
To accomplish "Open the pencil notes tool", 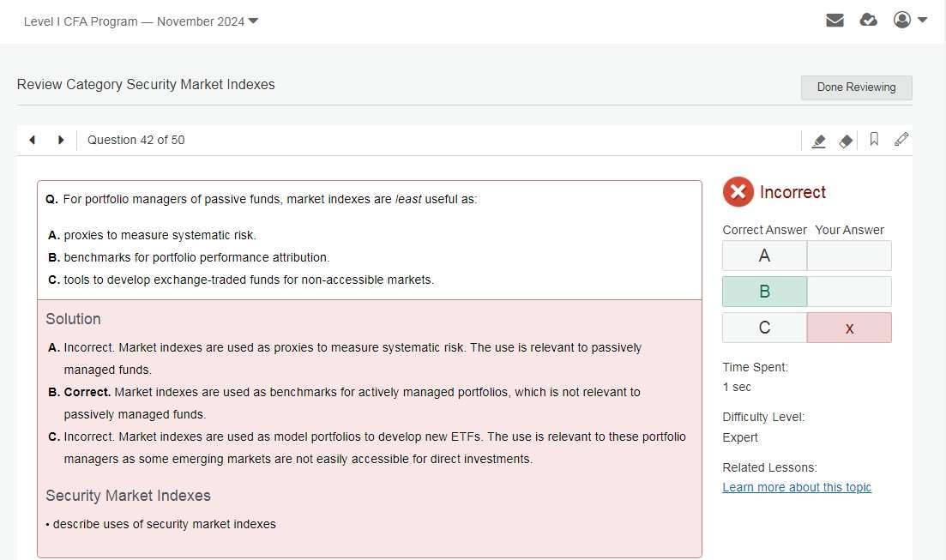I will point(901,139).
